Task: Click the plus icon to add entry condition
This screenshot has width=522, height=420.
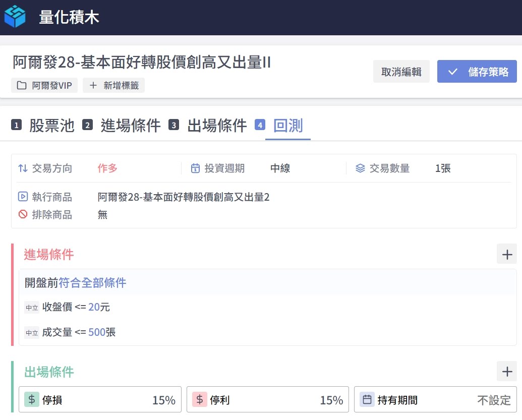Action: 506,254
